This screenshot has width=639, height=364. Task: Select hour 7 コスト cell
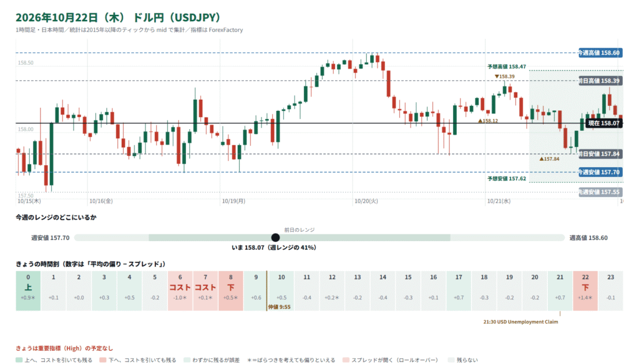click(x=205, y=290)
